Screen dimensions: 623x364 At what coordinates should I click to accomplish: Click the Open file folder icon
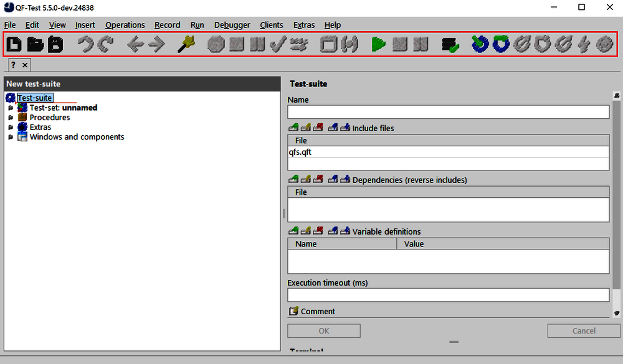(35, 44)
